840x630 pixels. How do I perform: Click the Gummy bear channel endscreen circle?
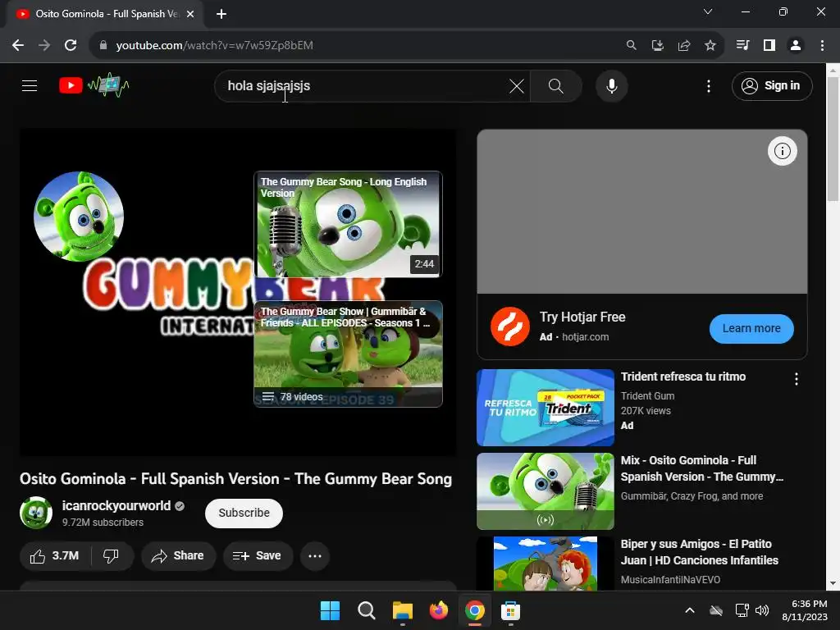tap(79, 217)
